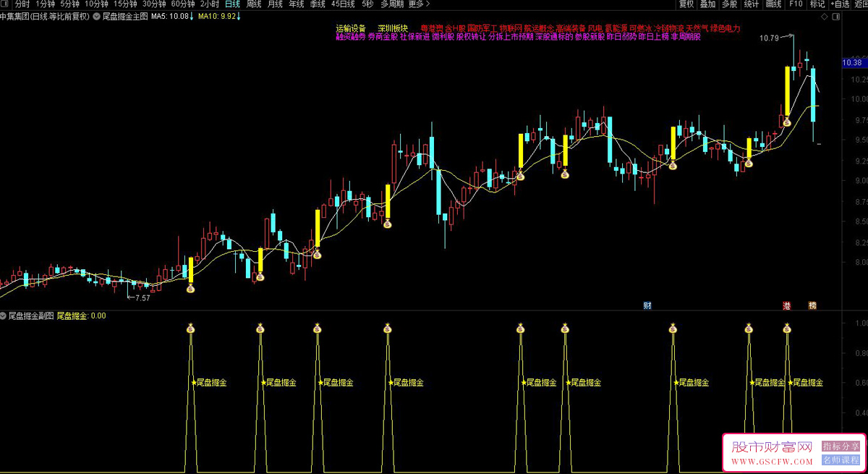Click the MA10 down arrow indicator
The width and height of the screenshot is (868, 474).
pos(239,15)
